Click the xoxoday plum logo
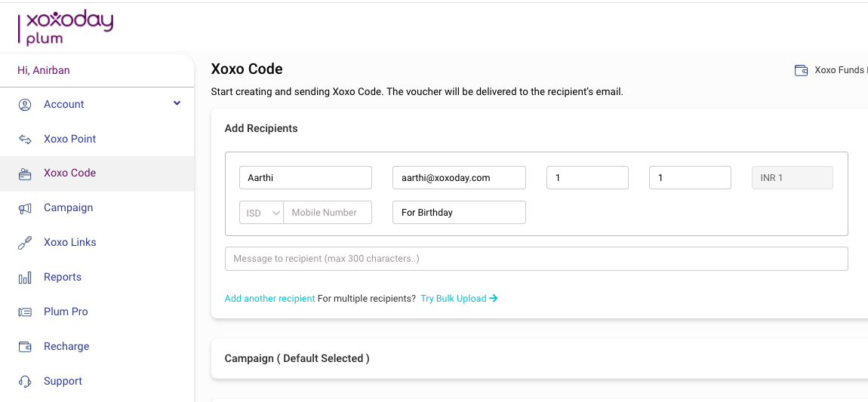 [66, 28]
